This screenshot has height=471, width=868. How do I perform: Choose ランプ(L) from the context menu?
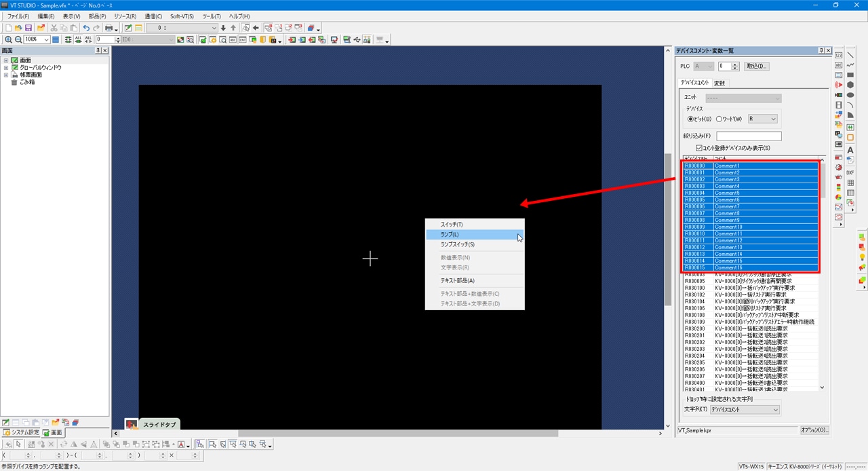point(450,234)
